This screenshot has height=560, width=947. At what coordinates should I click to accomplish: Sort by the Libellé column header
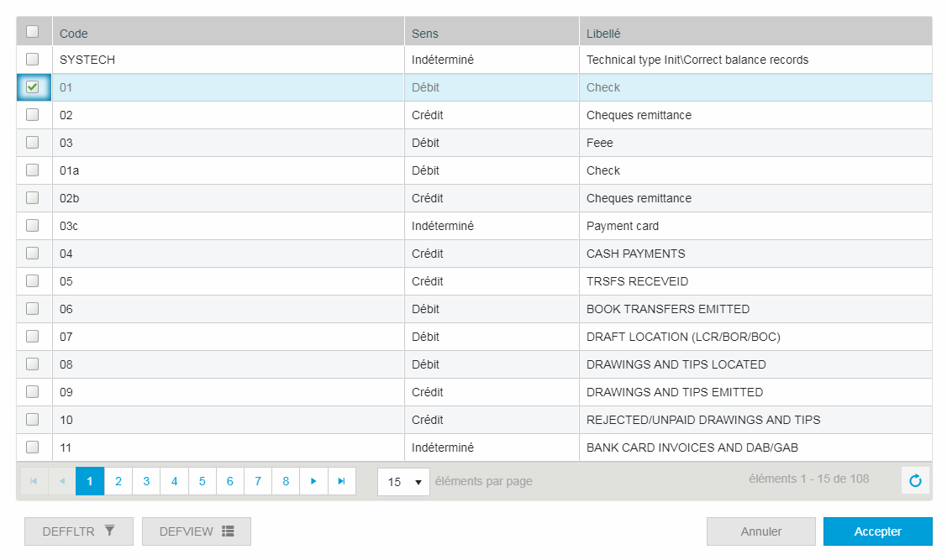coord(603,34)
